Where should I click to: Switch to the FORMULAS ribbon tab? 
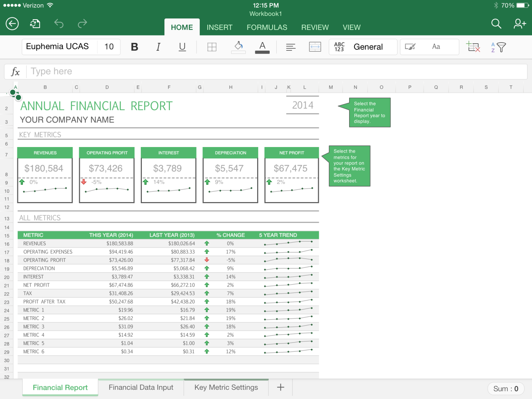tap(267, 27)
